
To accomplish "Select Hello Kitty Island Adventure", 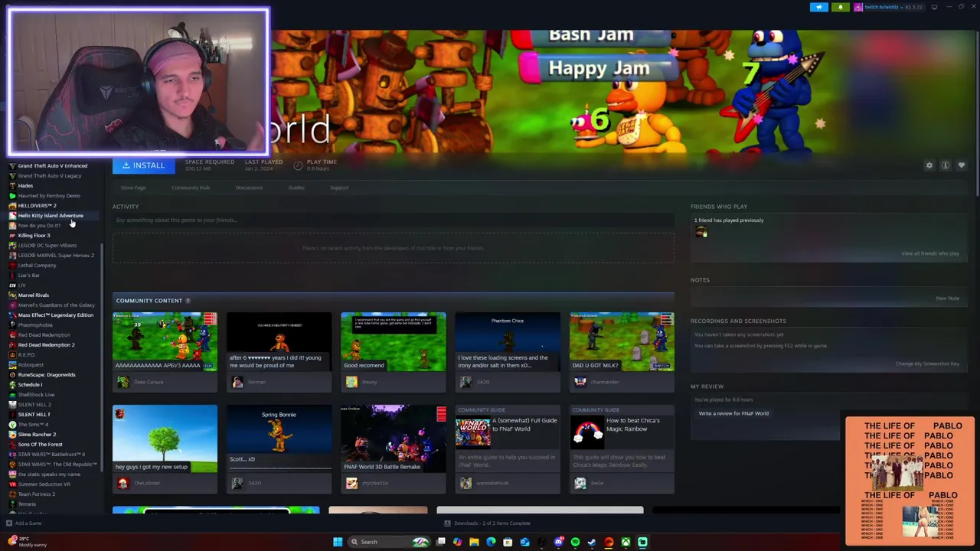I will [51, 216].
